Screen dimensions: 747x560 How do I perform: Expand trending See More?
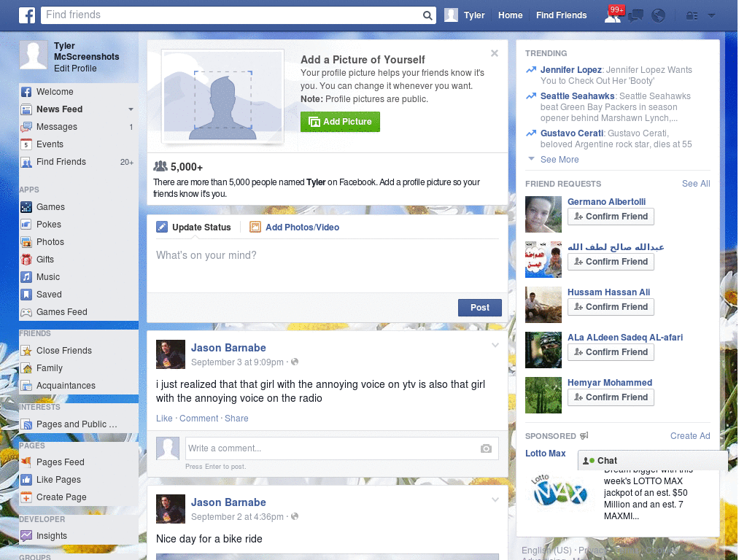(560, 160)
